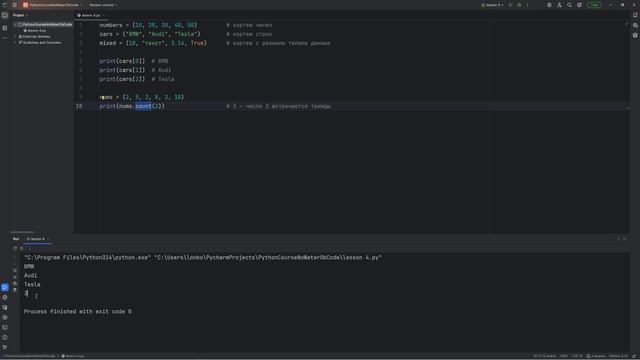
Task: Run the current lesson configuration
Action: (x=510, y=5)
